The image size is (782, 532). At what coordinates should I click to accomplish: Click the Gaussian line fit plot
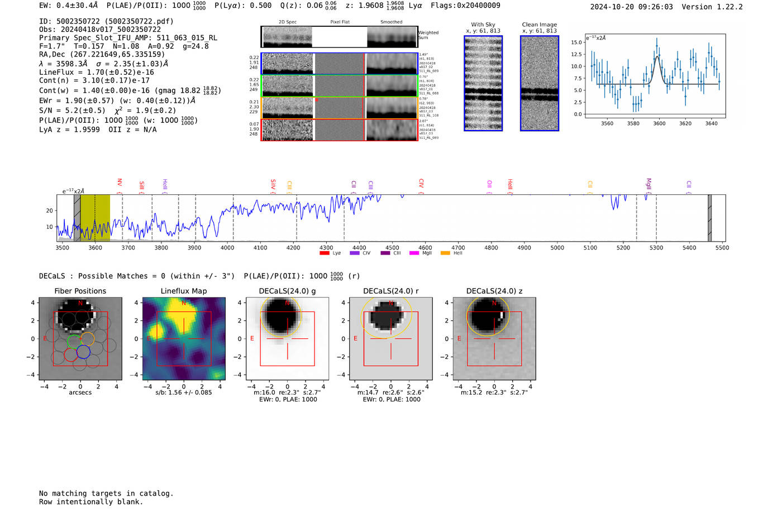tap(655, 75)
